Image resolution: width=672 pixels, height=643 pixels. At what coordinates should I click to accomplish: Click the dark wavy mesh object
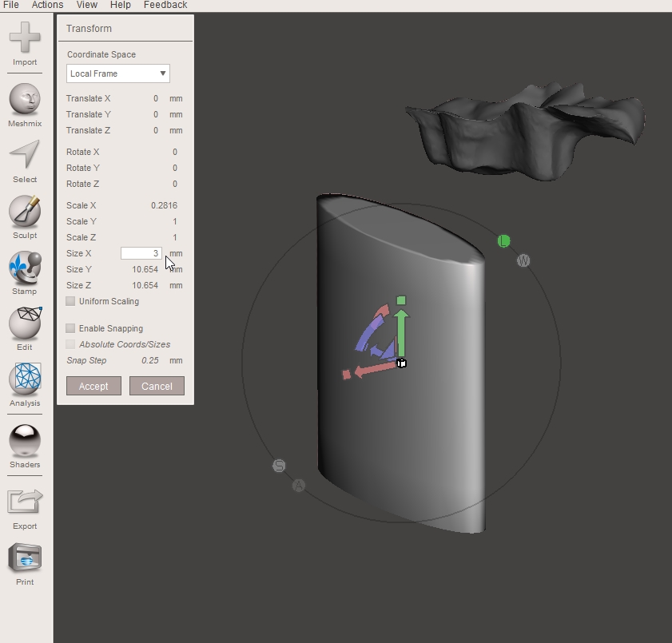[x=526, y=130]
